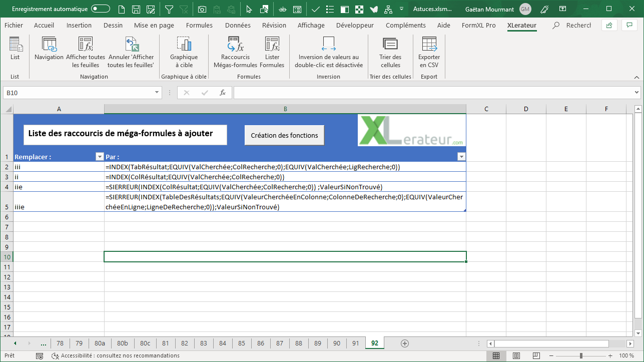Image resolution: width=644 pixels, height=362 pixels.
Task: Click the camera icon in quick access toolbar
Action: [202, 9]
